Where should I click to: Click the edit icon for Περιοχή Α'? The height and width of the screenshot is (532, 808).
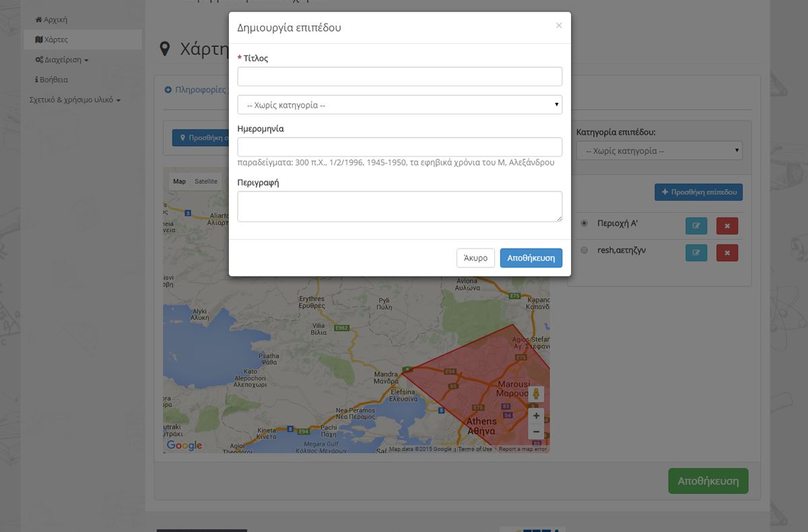(x=696, y=226)
